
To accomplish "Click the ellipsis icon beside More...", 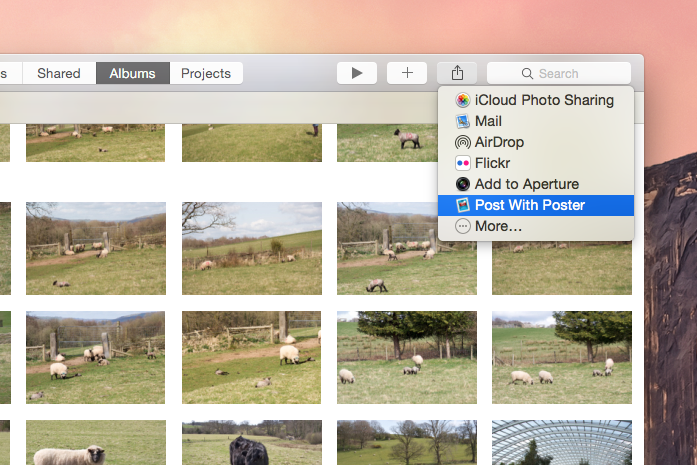I will pos(463,226).
